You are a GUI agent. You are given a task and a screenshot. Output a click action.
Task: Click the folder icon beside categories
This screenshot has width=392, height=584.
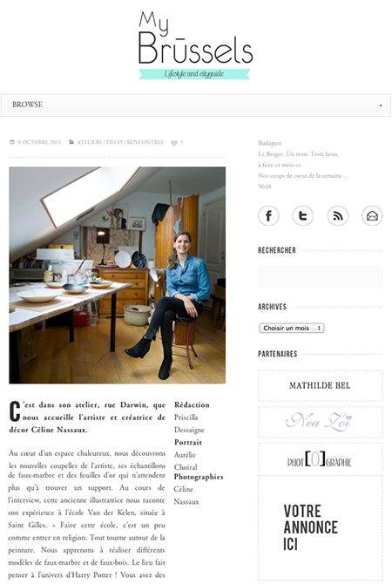pyautogui.click(x=71, y=142)
